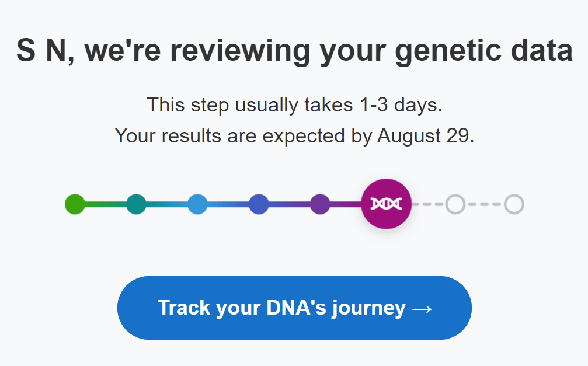This screenshot has width=588, height=366.
Task: Click line between blue and purple dots
Action: tap(290, 204)
